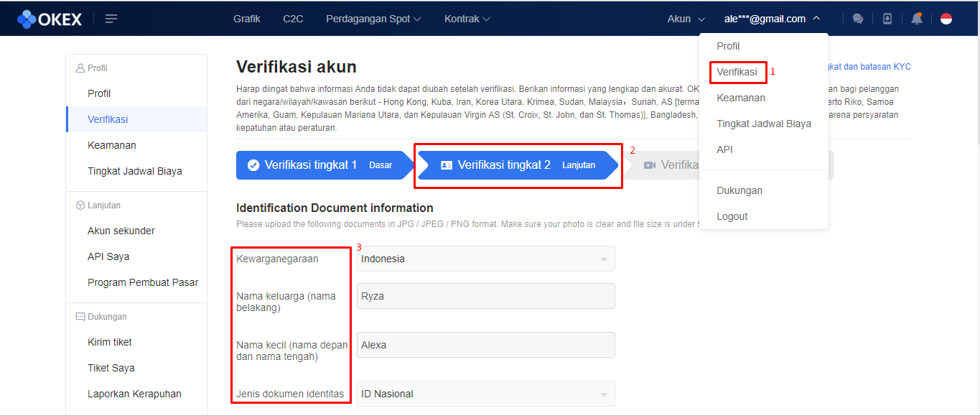Viewport: 980px width, 416px height.
Task: Select Verifikasi in the account dropdown
Action: [737, 72]
